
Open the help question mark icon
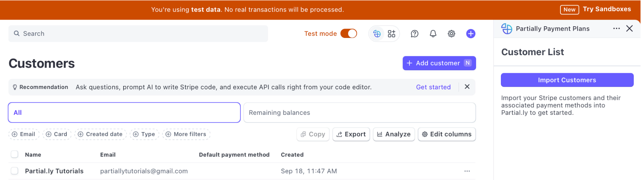coord(415,34)
